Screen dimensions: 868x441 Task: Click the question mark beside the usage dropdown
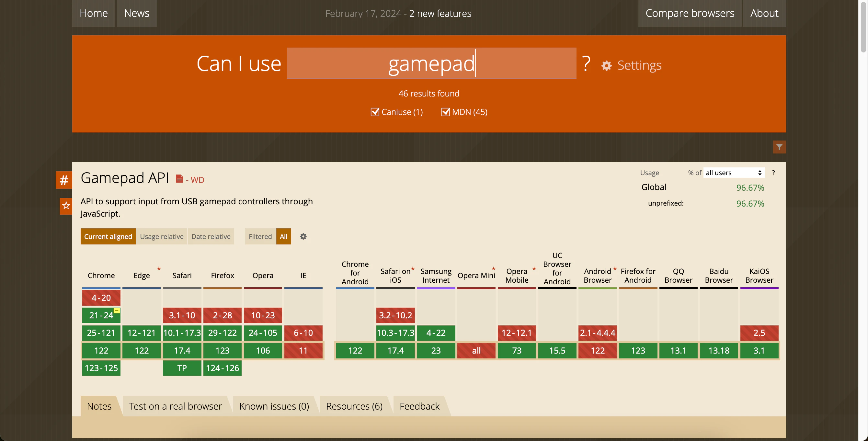pos(773,173)
